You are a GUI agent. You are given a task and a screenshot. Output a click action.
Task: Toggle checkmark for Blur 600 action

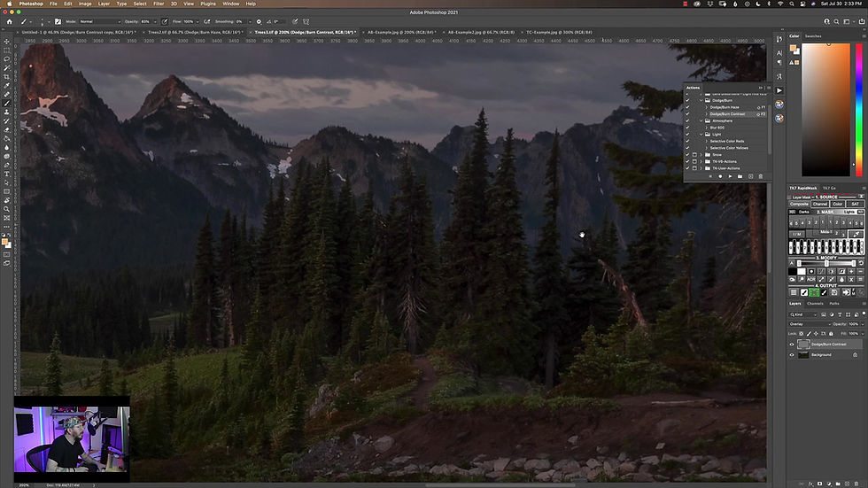tap(687, 128)
